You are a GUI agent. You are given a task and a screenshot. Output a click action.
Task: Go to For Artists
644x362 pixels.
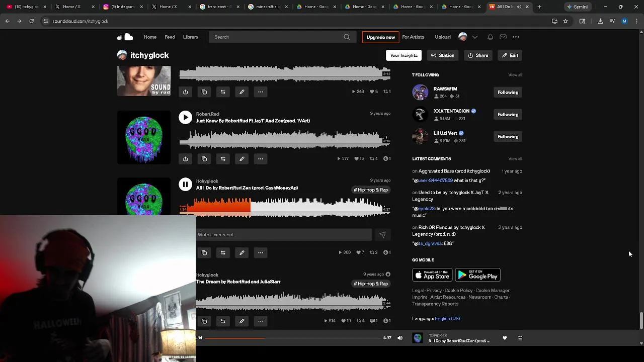pos(413,37)
